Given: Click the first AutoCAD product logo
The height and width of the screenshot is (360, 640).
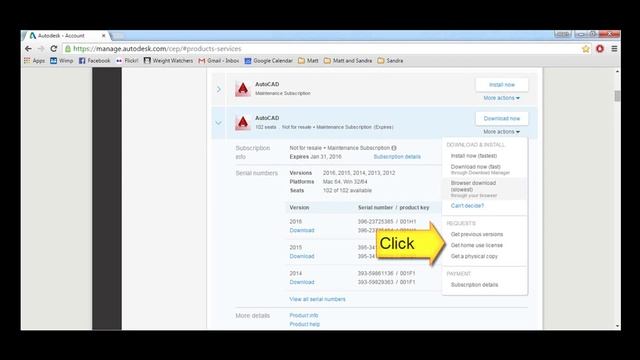Looking at the screenshot, I should pyautogui.click(x=242, y=89).
